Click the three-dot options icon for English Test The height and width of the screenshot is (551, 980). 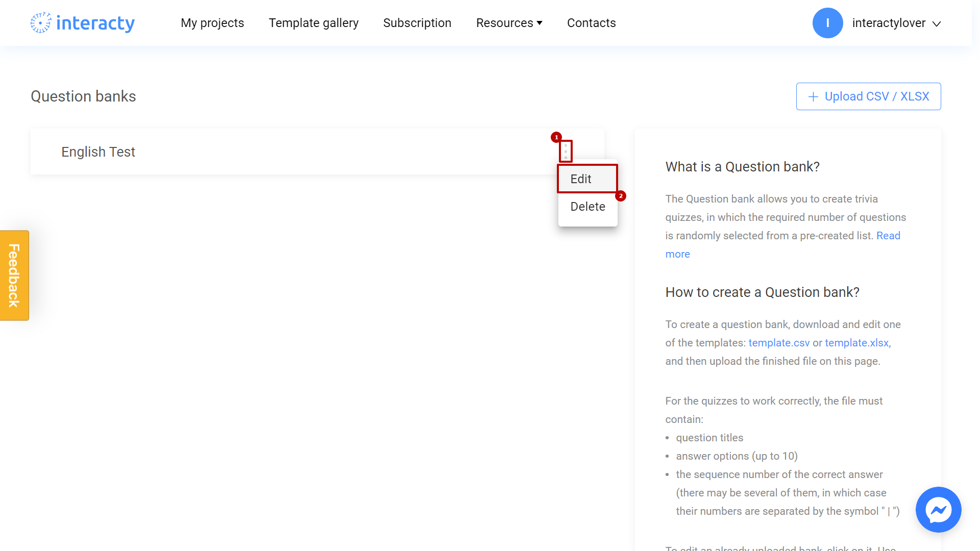click(x=566, y=152)
